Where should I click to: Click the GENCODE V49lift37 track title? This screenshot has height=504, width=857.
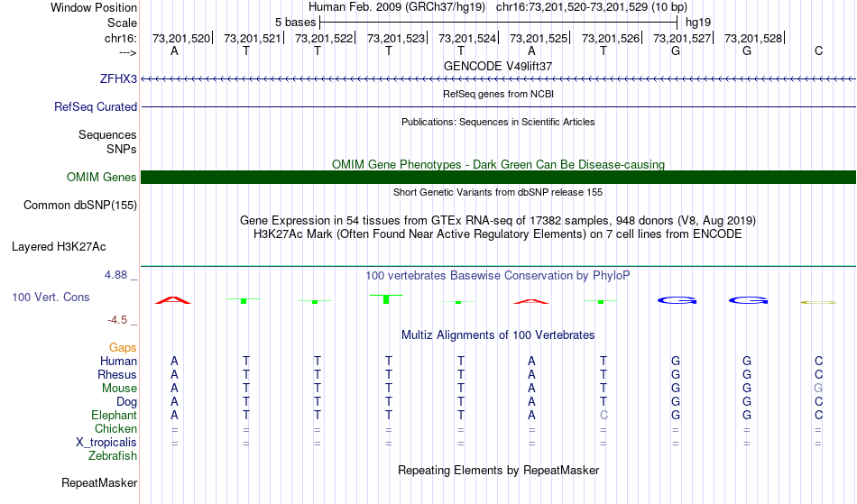pos(498,66)
